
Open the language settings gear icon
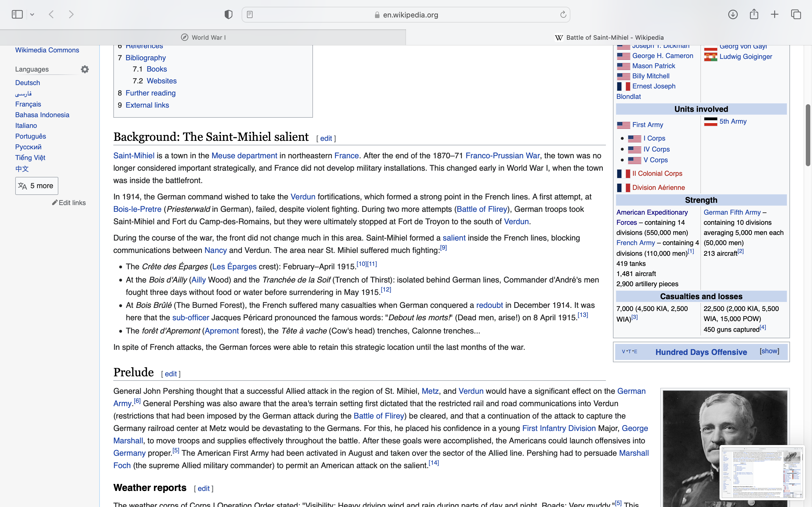click(85, 69)
